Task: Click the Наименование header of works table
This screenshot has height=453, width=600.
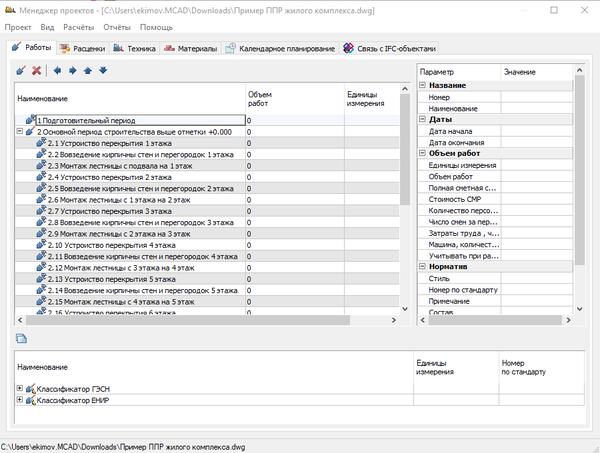Action: pos(130,99)
